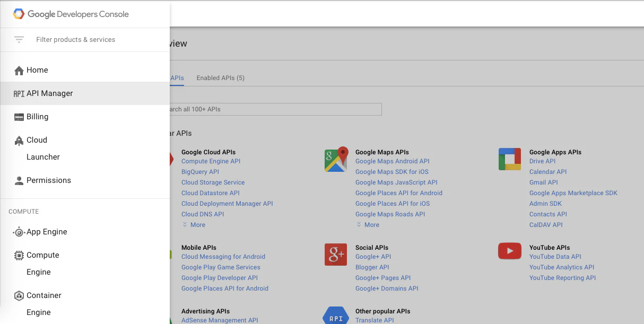The width and height of the screenshot is (644, 324).
Task: Click the Google Developers Console hexagon logo
Action: tap(19, 14)
